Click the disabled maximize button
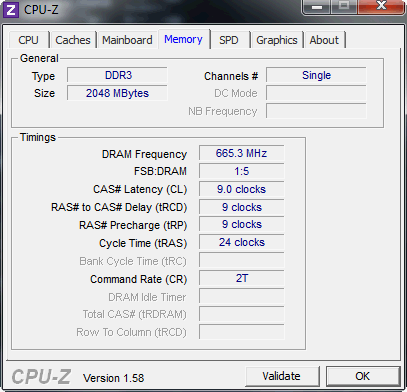407x392 pixels. coord(344,6)
